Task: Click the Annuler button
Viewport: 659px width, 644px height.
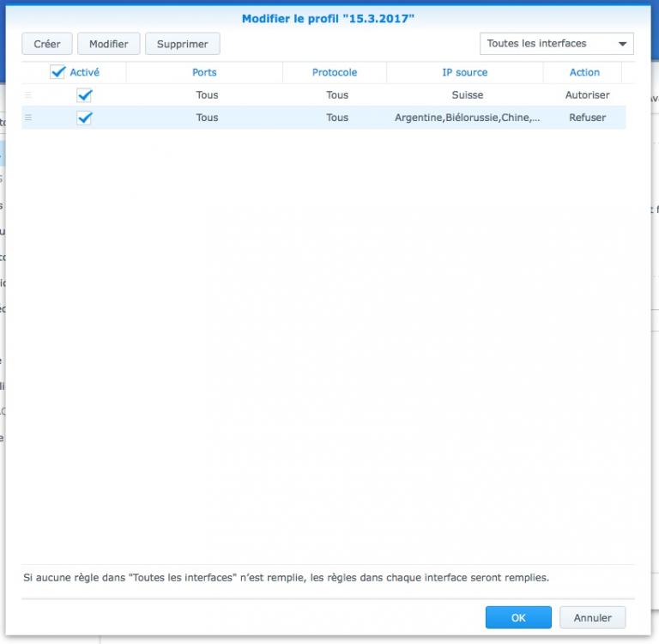Action: (593, 617)
